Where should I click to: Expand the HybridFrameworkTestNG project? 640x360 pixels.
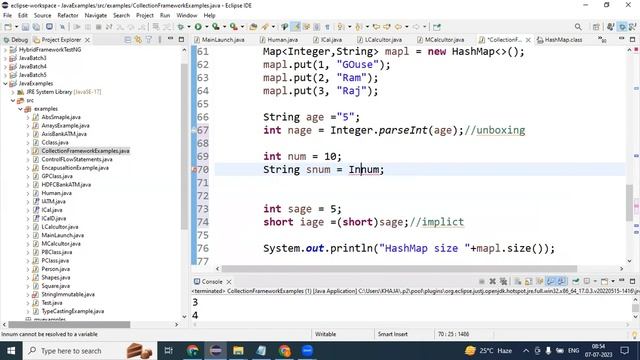pyautogui.click(x=5, y=49)
